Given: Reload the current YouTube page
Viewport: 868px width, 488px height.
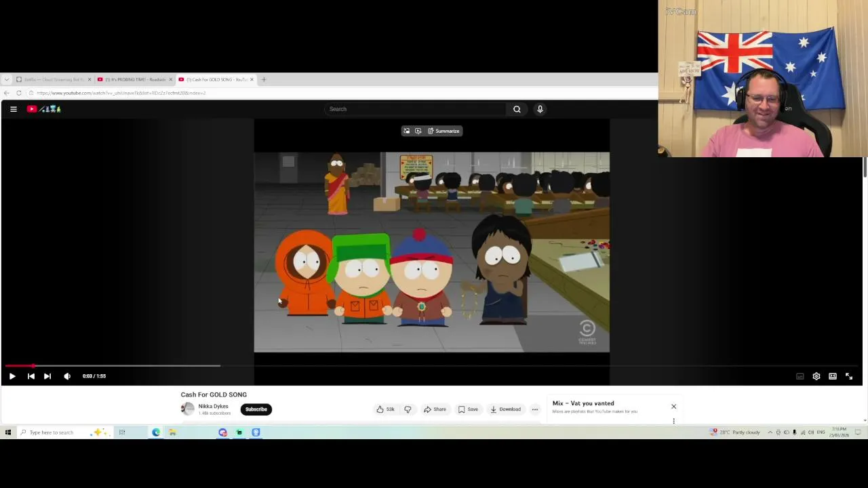Looking at the screenshot, I should 19,93.
